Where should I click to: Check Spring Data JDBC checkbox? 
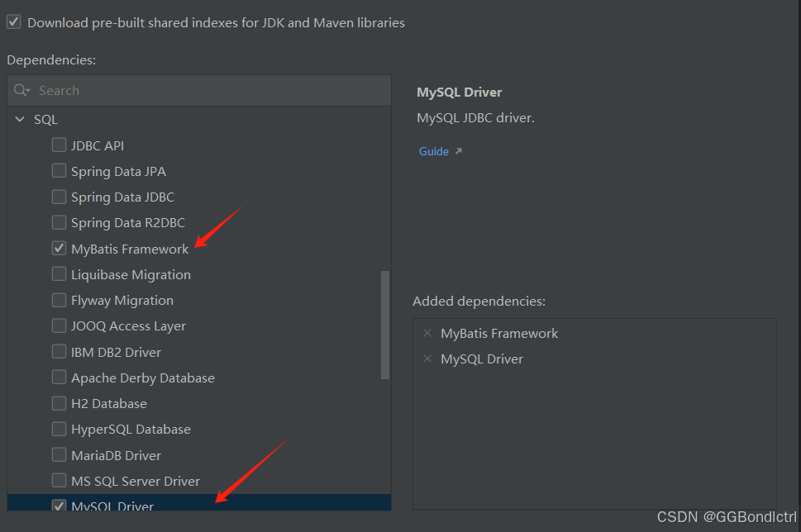(60, 197)
